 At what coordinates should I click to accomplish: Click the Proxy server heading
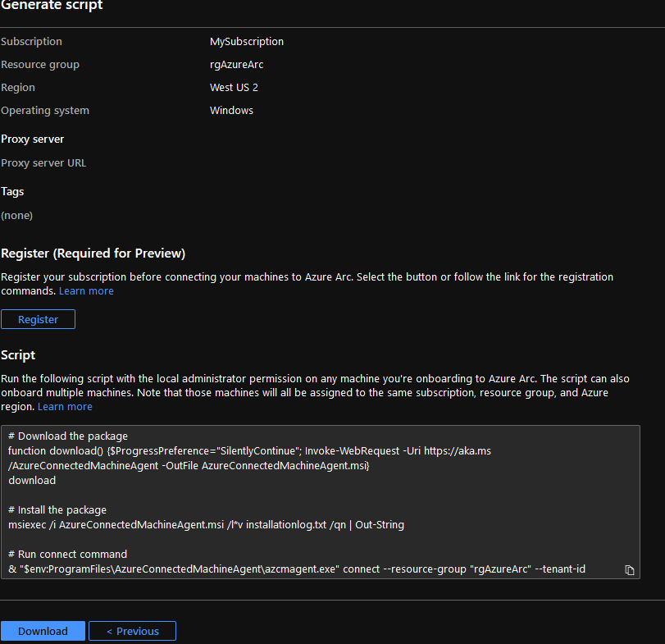point(32,139)
